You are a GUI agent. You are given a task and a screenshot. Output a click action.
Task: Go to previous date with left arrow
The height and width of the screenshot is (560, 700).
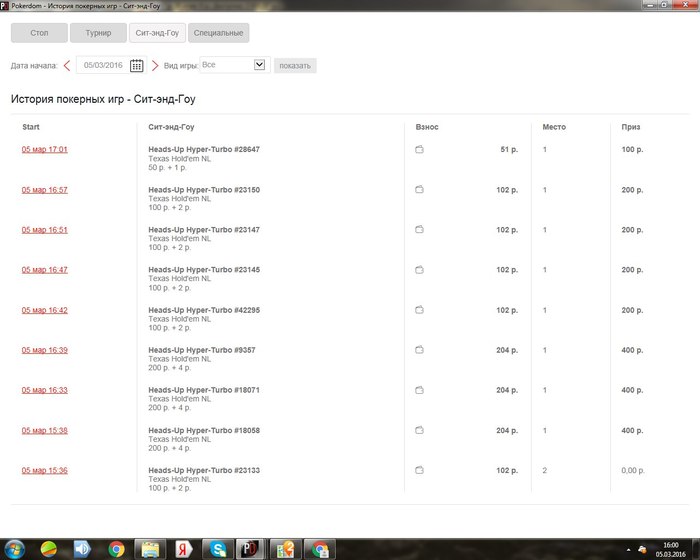(67, 66)
